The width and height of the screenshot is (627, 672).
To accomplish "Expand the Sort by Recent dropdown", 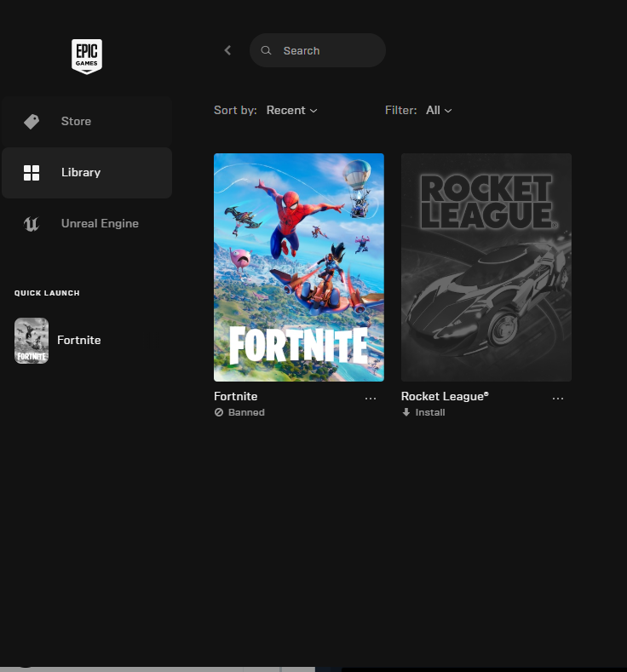I will (x=292, y=110).
